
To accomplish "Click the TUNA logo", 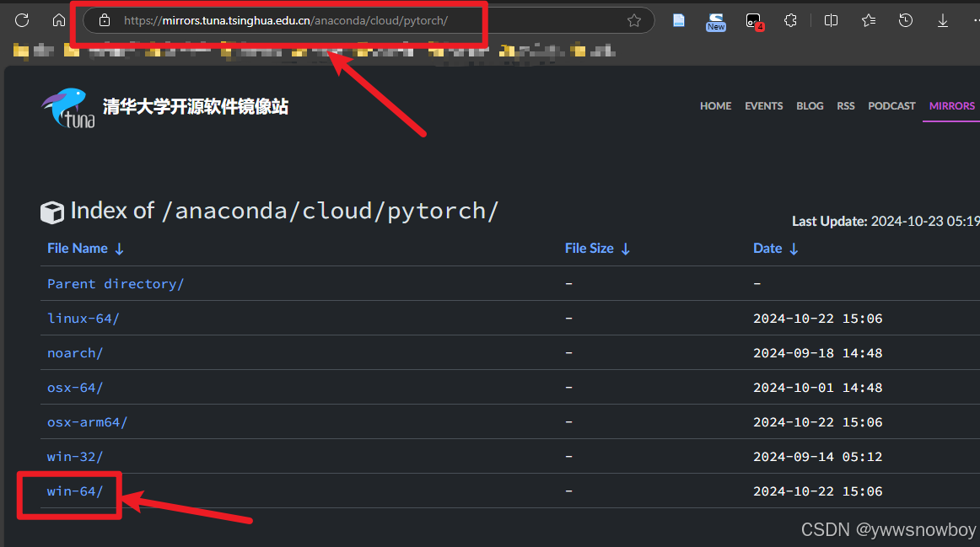I will pyautogui.click(x=68, y=107).
